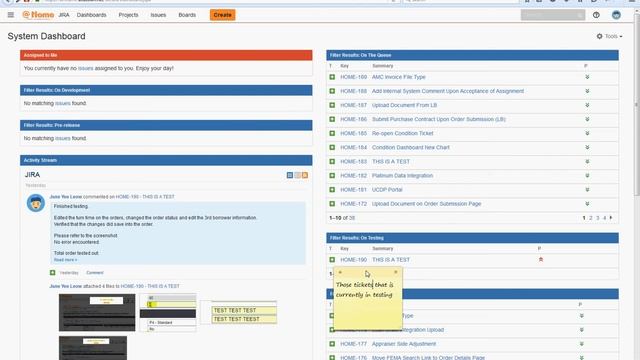Go to page 3 of On The Queue results
The image size is (640, 360).
[x=598, y=218]
